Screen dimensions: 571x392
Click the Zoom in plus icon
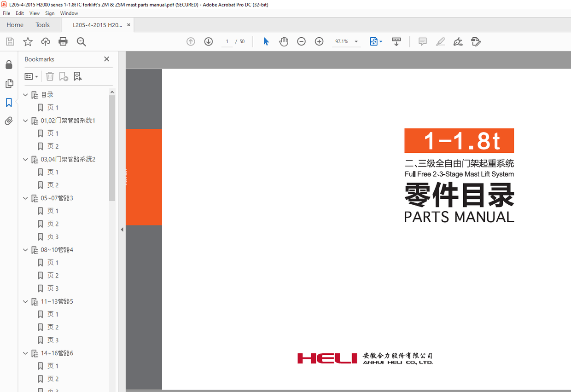pos(319,42)
